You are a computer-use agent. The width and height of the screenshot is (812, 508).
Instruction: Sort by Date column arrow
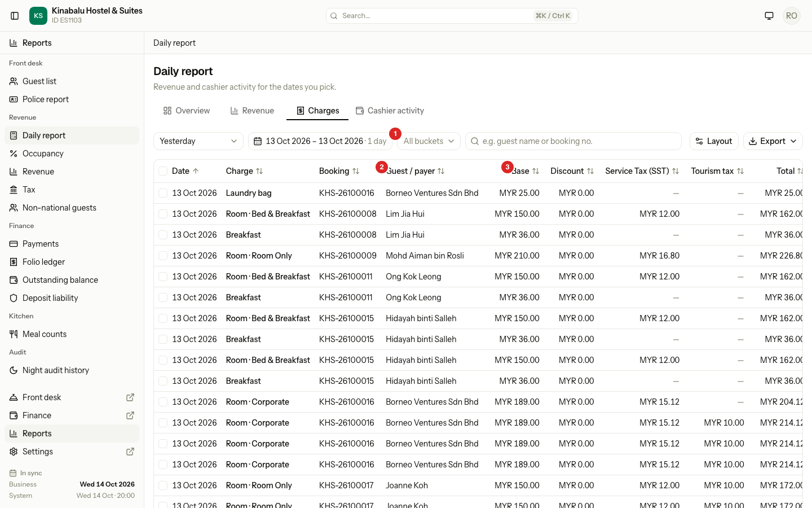[196, 171]
